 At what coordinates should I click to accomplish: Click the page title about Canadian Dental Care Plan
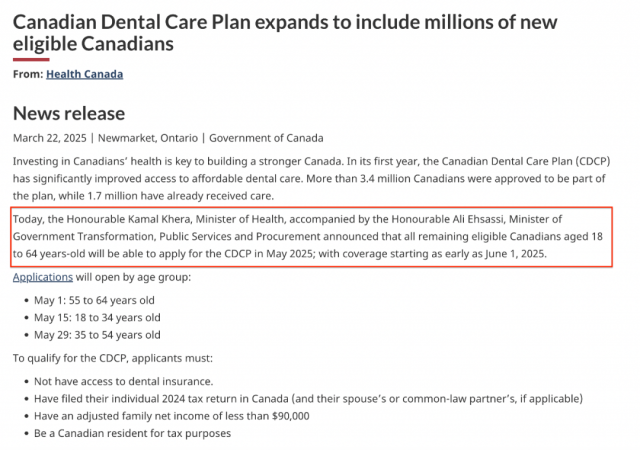[285, 33]
